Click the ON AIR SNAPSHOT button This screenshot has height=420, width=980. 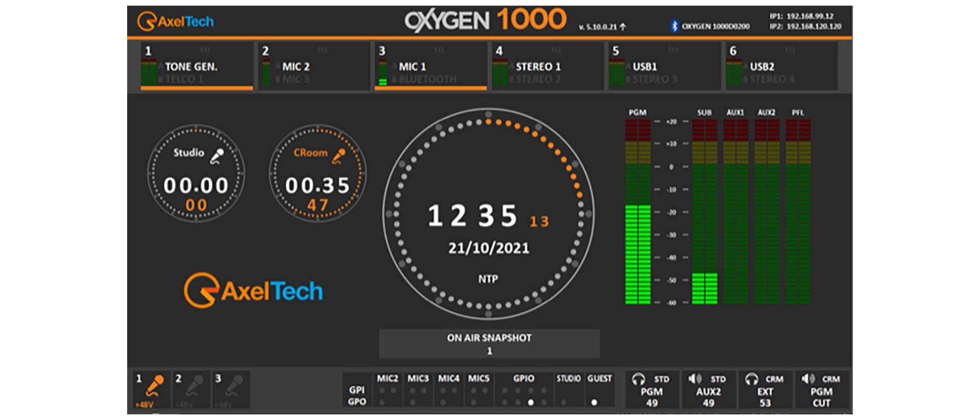pos(489,344)
